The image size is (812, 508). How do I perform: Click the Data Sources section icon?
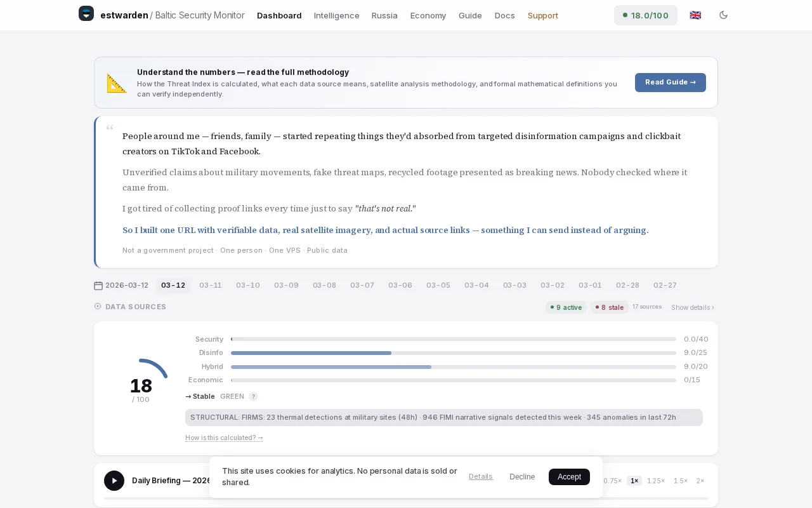98,307
